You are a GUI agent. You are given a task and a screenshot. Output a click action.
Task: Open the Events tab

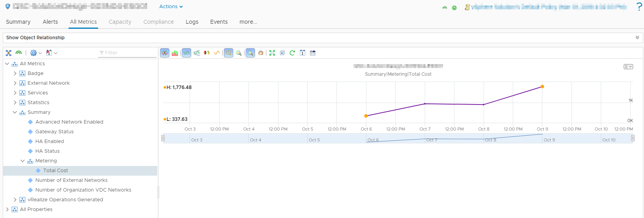click(x=219, y=22)
